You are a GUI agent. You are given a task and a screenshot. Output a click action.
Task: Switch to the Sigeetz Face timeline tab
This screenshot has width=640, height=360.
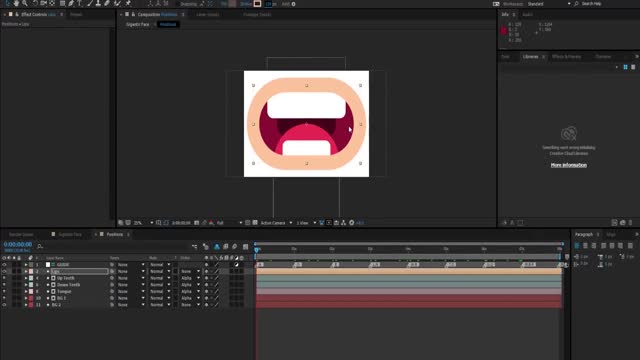(x=70, y=235)
